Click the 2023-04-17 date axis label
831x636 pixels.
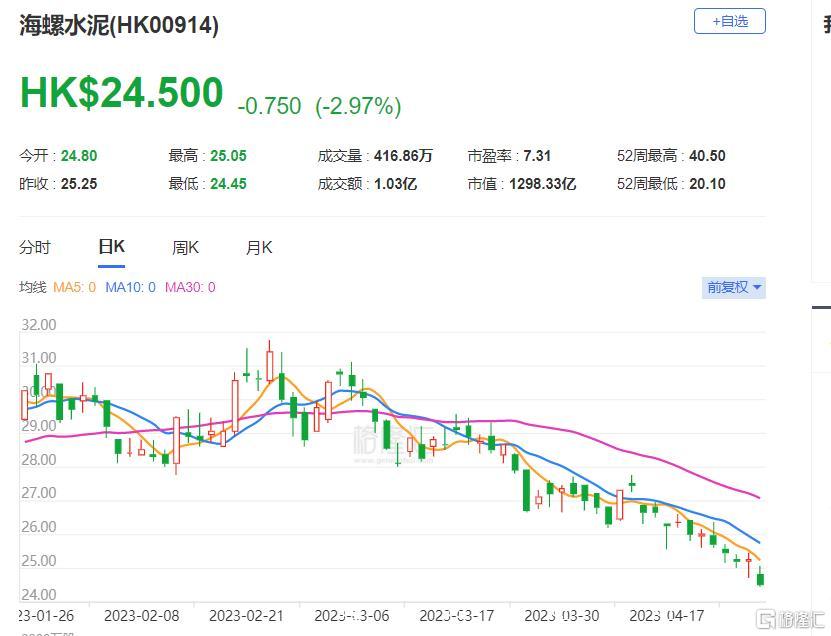[x=667, y=616]
